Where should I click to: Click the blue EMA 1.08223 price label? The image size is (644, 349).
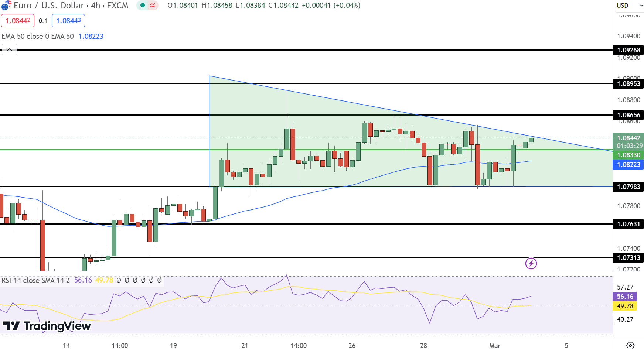tap(628, 165)
